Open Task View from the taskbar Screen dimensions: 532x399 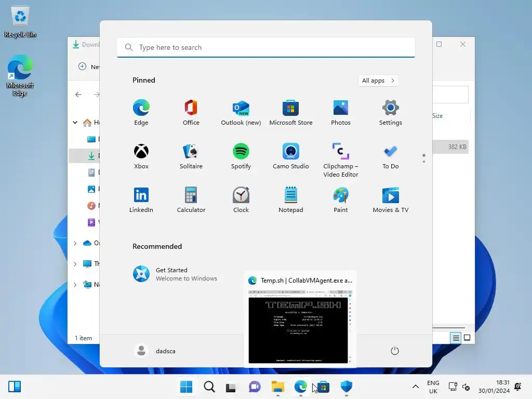(231, 387)
